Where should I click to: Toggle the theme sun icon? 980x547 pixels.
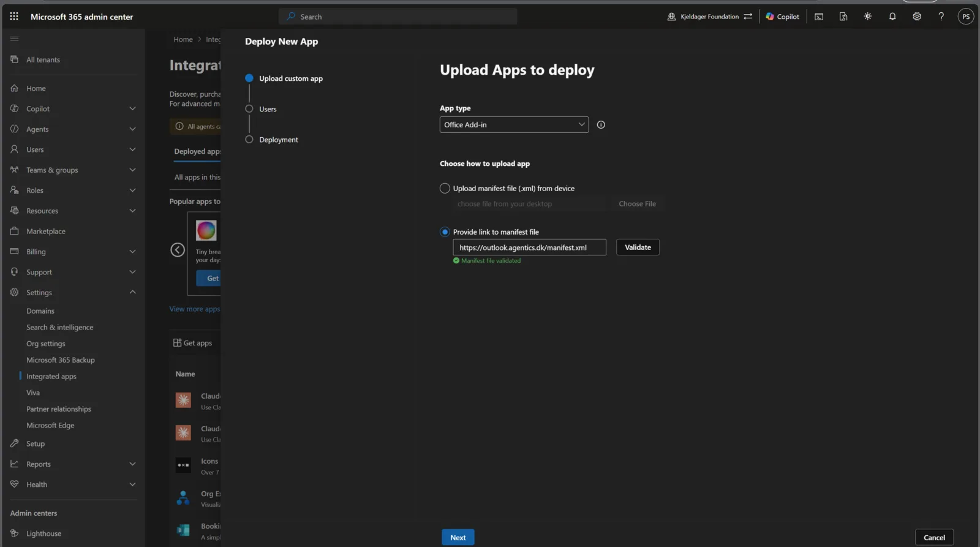click(868, 17)
